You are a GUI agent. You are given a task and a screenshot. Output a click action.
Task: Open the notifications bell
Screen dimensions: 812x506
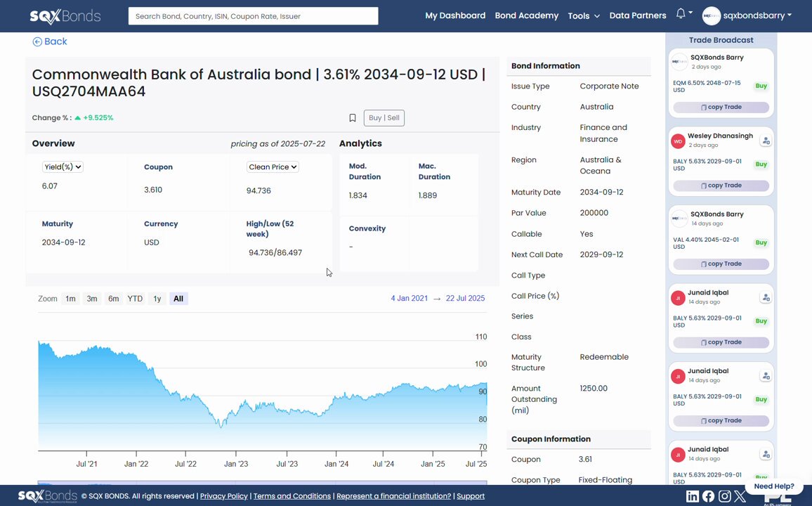point(681,14)
